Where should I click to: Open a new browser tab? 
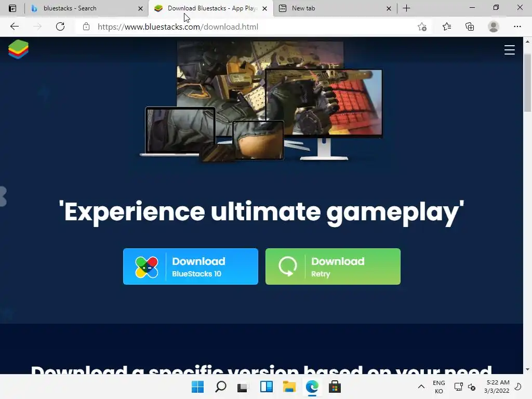tap(406, 8)
